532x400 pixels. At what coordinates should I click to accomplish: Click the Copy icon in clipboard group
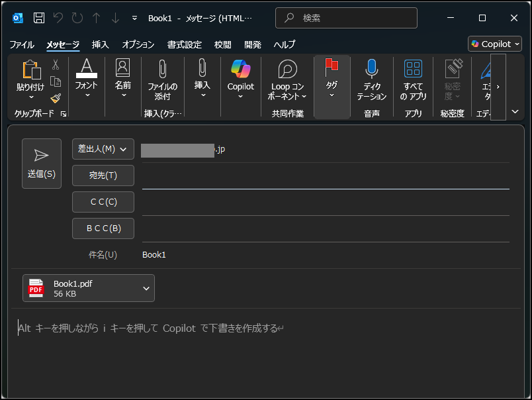pyautogui.click(x=56, y=81)
